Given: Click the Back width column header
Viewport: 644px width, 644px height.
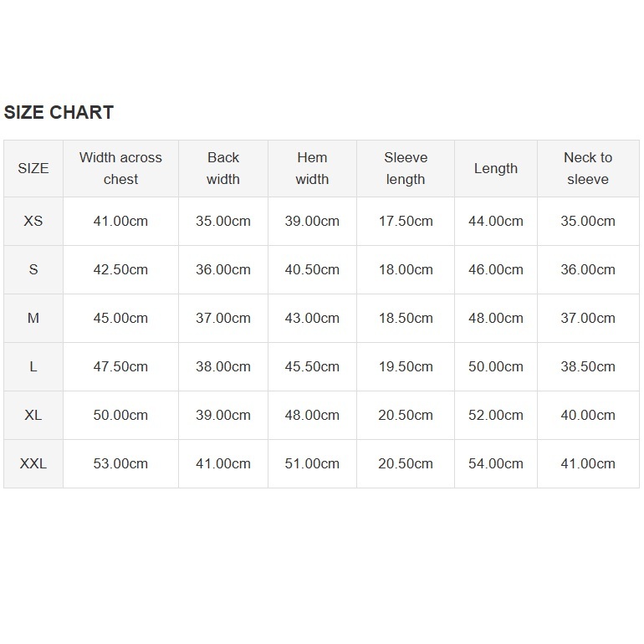Looking at the screenshot, I should coord(223,168).
